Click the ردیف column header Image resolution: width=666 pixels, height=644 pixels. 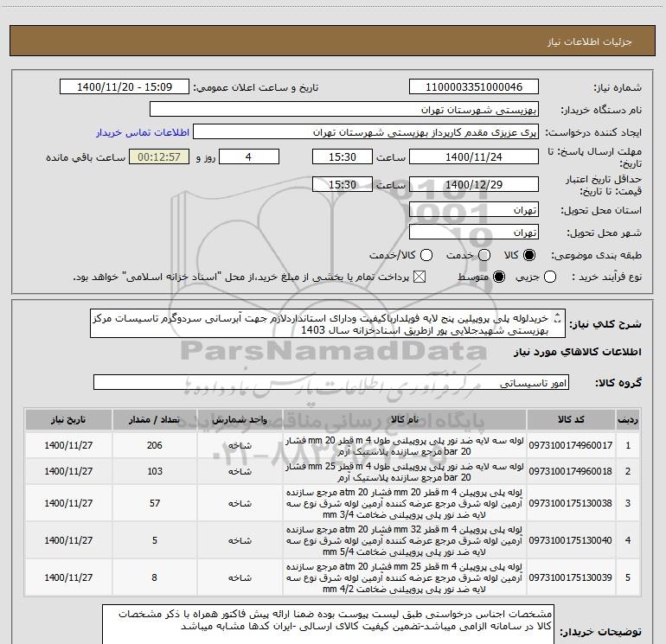coord(628,419)
